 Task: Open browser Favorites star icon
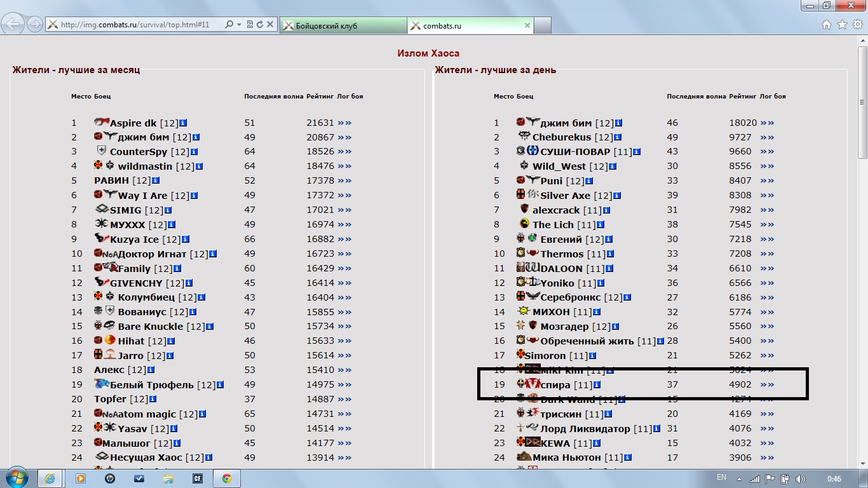click(842, 25)
